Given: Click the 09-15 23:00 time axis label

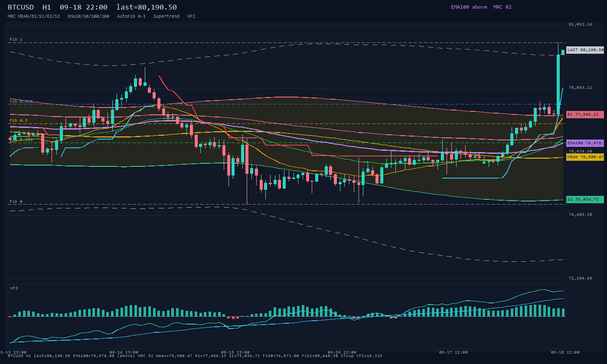Looking at the screenshot, I should click(235, 352).
